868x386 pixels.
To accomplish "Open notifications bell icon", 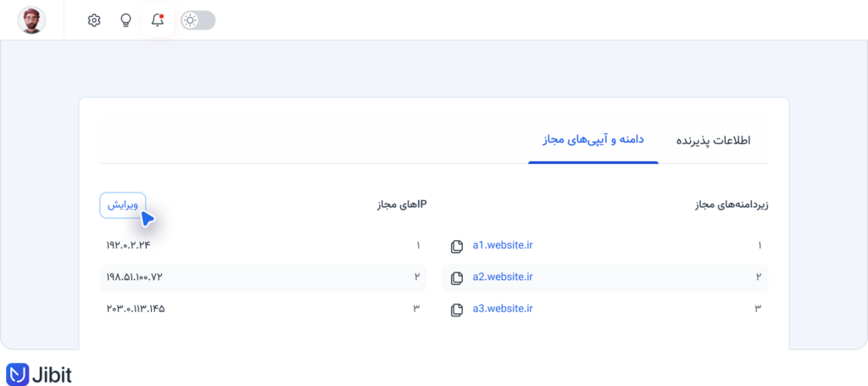I will coord(157,21).
